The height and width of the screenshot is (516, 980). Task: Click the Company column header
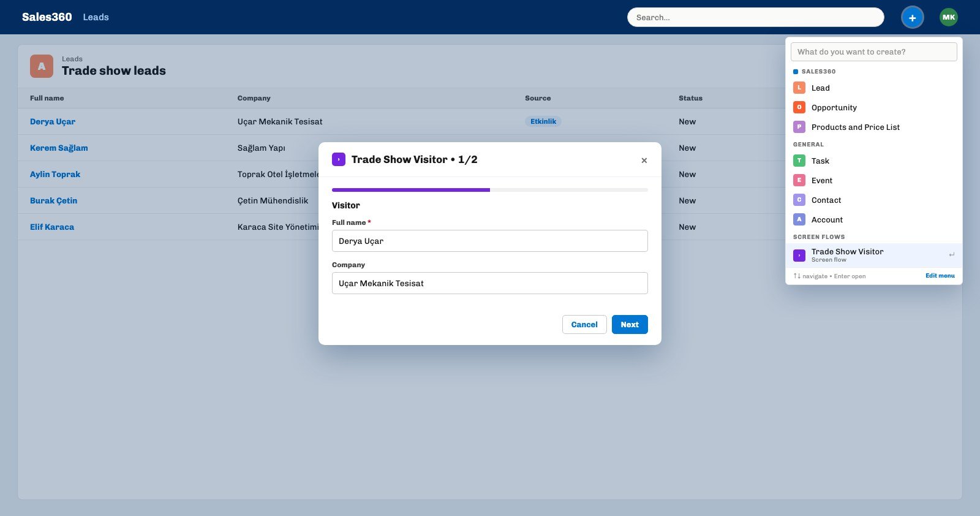pyautogui.click(x=254, y=98)
